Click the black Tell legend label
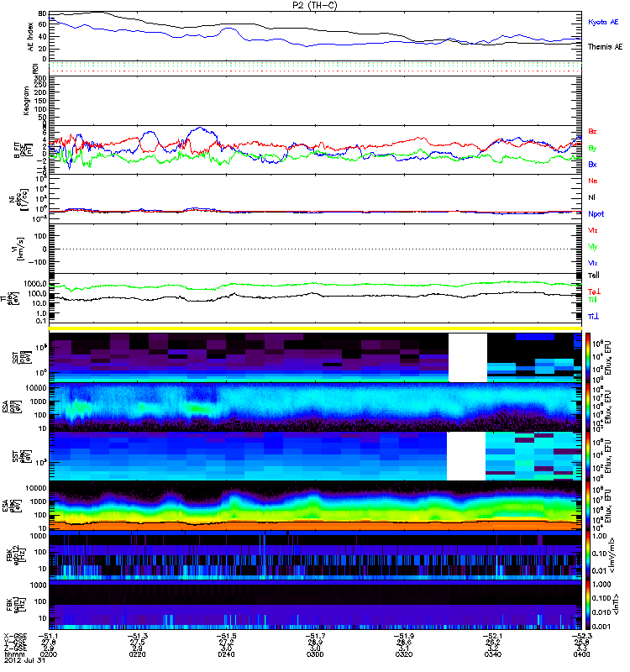 594,276
